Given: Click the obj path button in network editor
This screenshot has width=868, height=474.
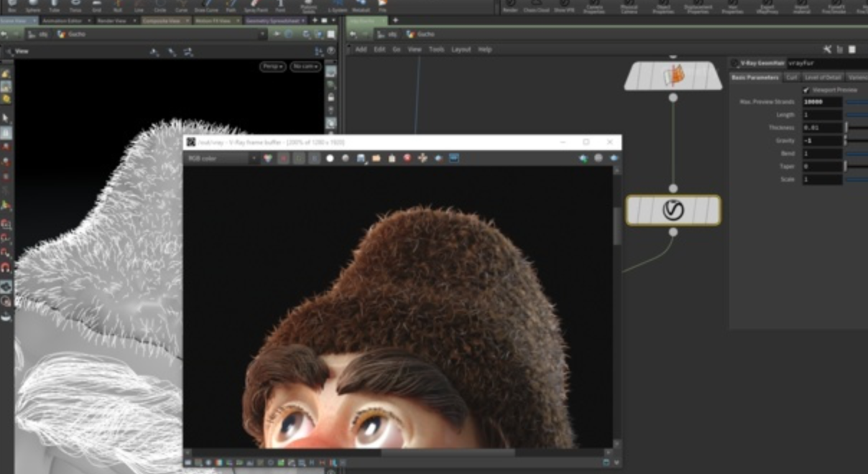Looking at the screenshot, I should [x=388, y=34].
